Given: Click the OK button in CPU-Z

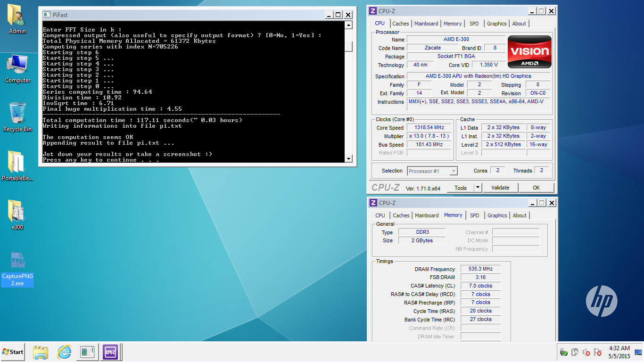Looking at the screenshot, I should click(536, 188).
